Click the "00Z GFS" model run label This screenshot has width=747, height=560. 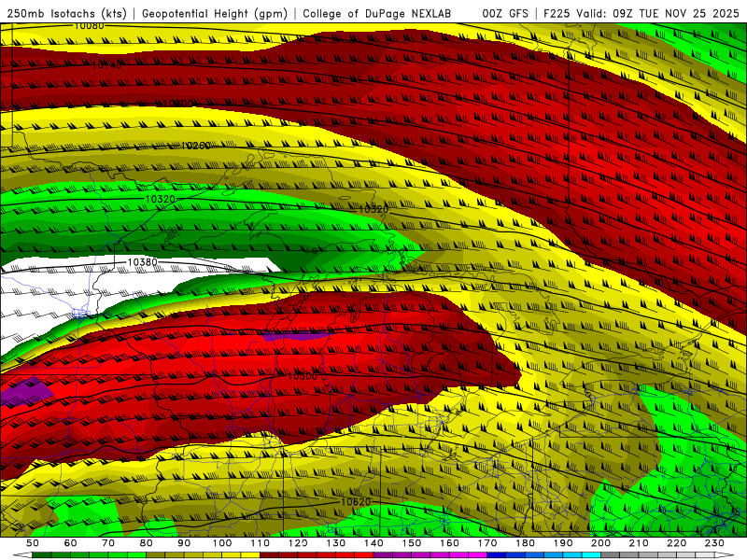[x=505, y=13]
